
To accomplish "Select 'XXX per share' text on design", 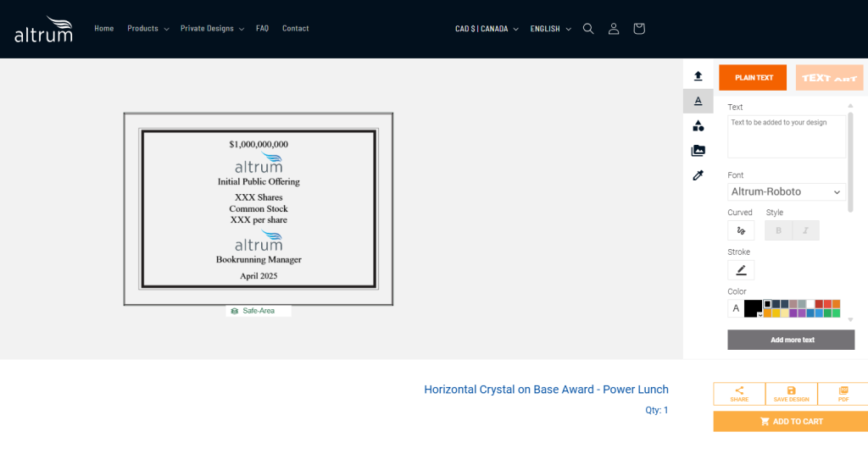I will click(259, 219).
